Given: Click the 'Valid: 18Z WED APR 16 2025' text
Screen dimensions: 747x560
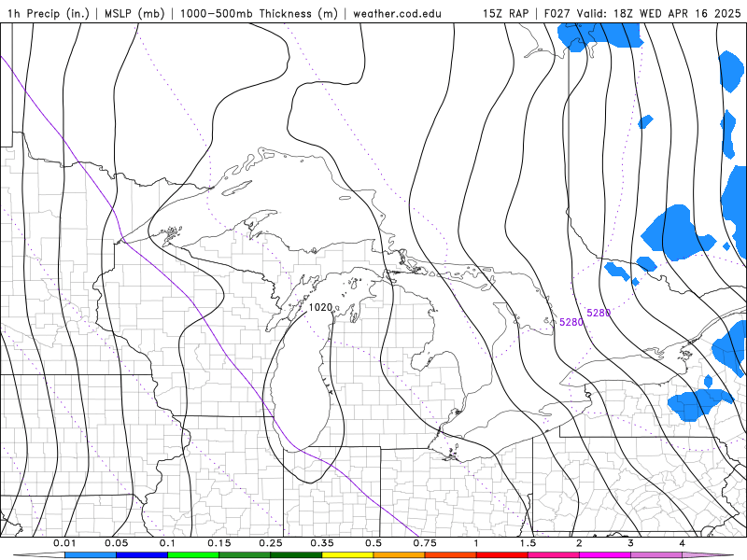Looking at the screenshot, I should point(659,13).
